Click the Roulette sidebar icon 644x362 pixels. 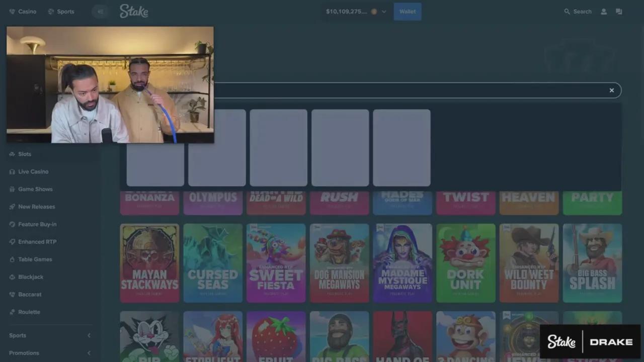coord(12,312)
